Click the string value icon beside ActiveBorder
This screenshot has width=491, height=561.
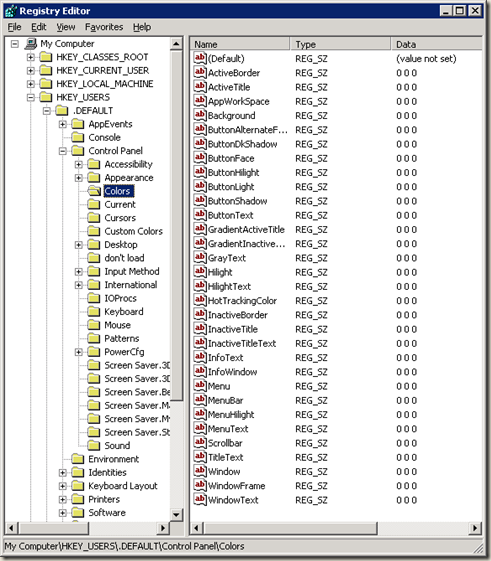pos(200,72)
